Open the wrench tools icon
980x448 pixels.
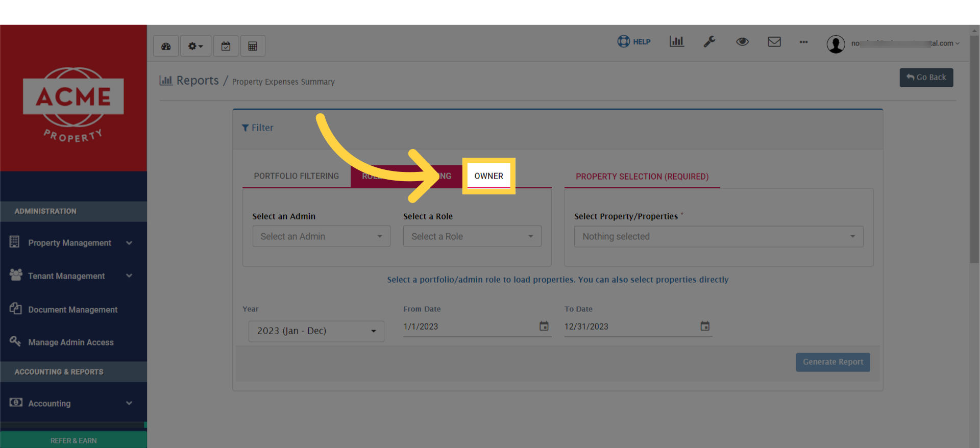(709, 42)
